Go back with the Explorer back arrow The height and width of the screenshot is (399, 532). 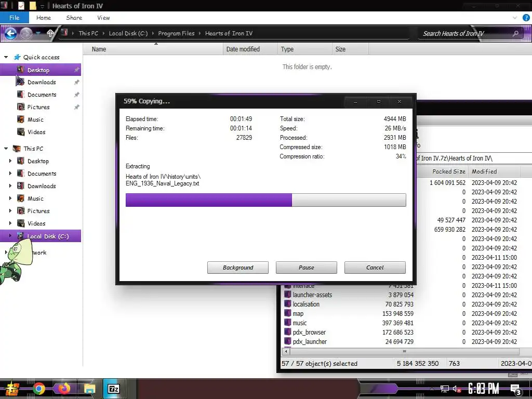[x=10, y=33]
